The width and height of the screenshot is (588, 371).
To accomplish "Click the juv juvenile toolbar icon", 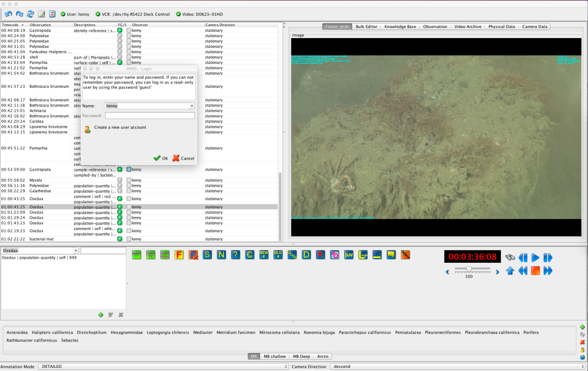I will 348,255.
